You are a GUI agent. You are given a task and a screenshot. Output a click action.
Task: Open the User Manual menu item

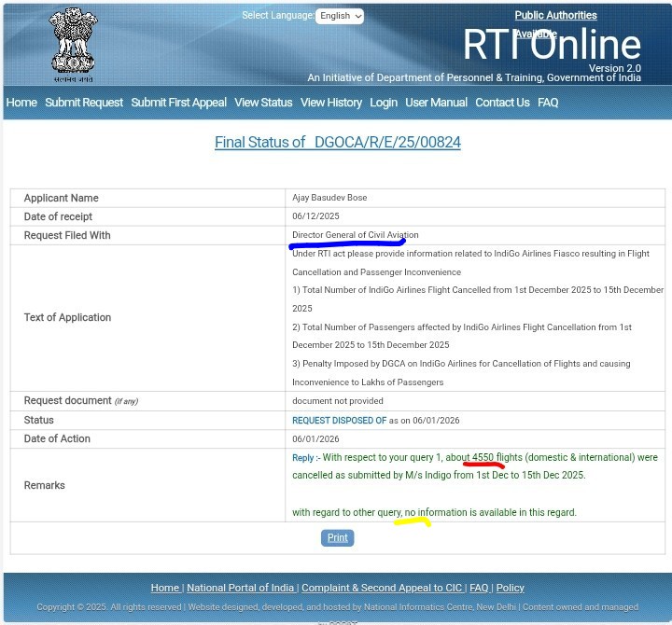436,103
